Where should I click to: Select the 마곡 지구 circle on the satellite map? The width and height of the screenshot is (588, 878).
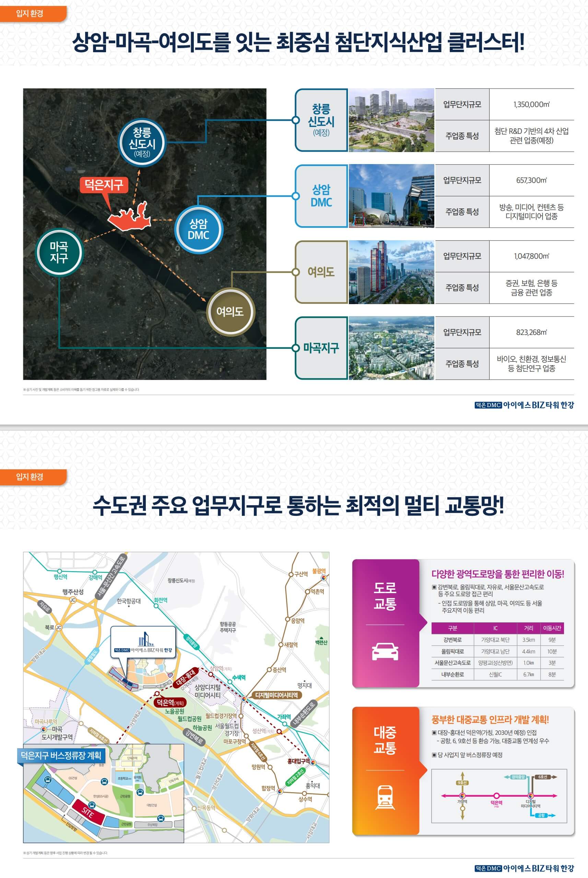[59, 253]
